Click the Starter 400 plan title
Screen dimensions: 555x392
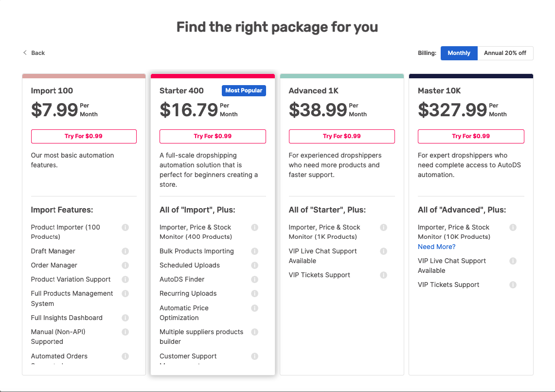[181, 90]
